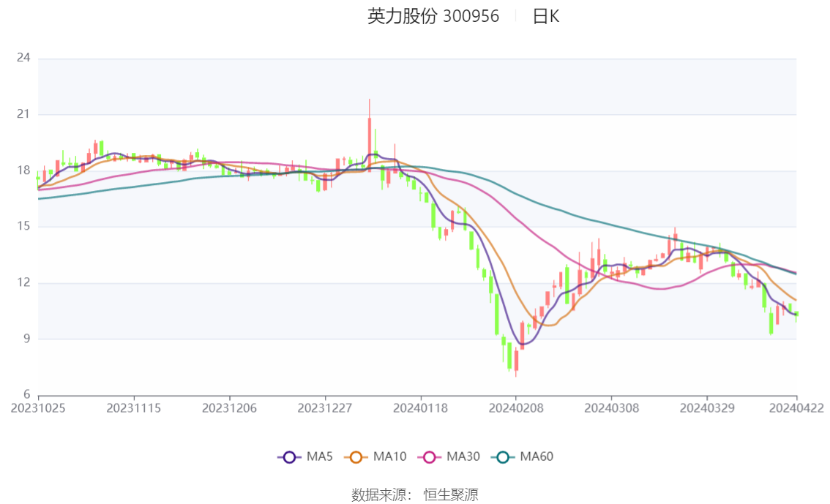Click x-axis date label 20240329
Image resolution: width=830 pixels, height=504 pixels.
tap(706, 408)
